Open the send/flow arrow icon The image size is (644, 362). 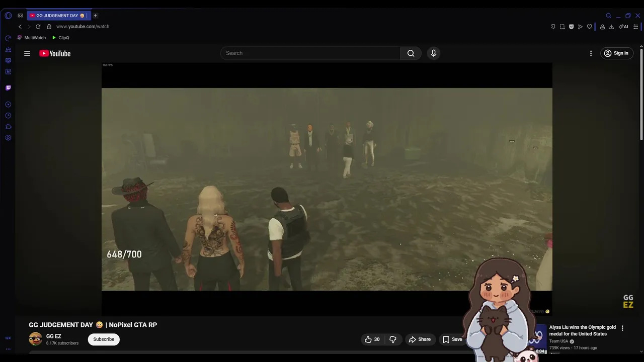[580, 27]
